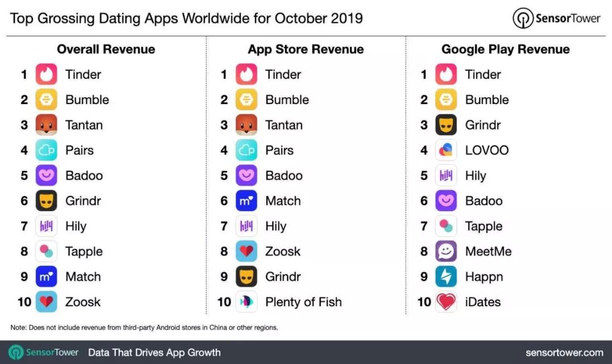This screenshot has height=364, width=612.
Task: Click the Overall Revenue column heading
Action: point(106,49)
